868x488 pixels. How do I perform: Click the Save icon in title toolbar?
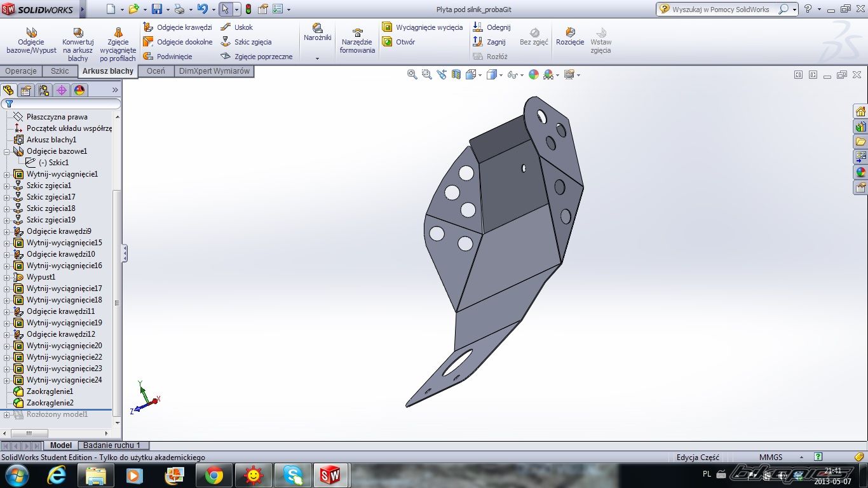pyautogui.click(x=157, y=9)
